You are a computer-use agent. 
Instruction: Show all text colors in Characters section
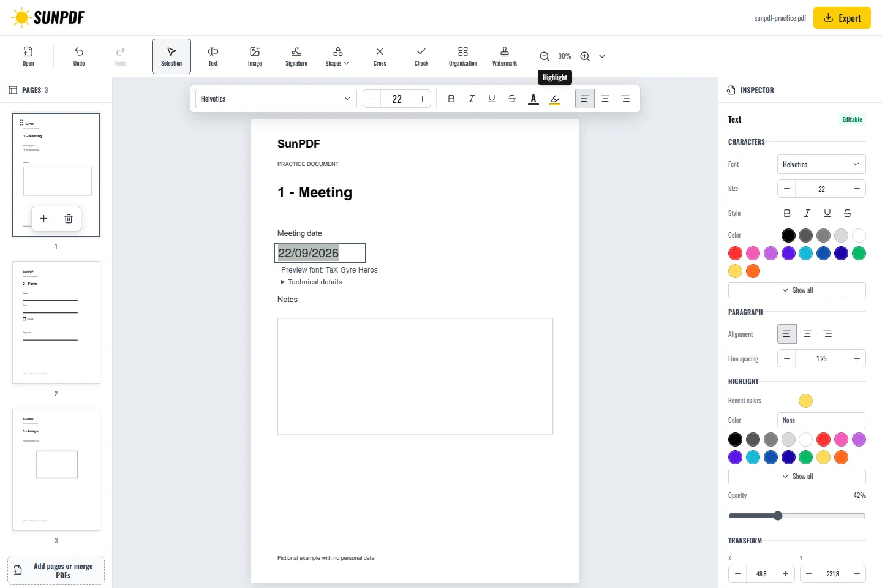point(797,290)
